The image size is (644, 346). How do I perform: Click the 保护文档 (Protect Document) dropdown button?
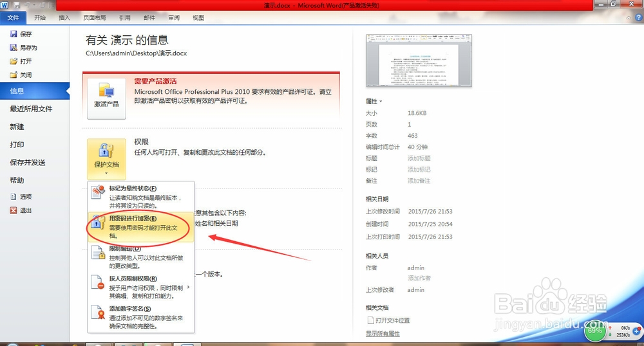(106, 158)
